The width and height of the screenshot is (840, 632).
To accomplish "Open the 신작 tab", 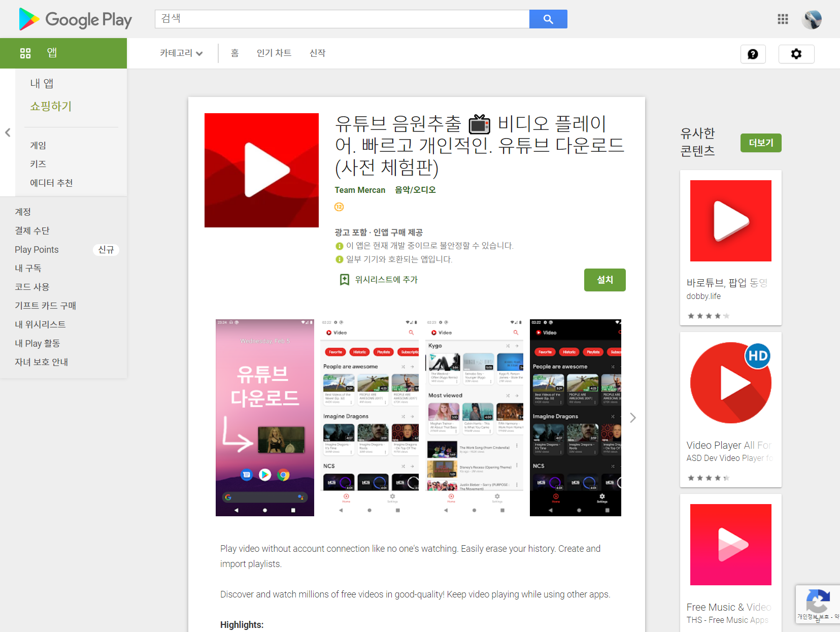I will pyautogui.click(x=318, y=53).
